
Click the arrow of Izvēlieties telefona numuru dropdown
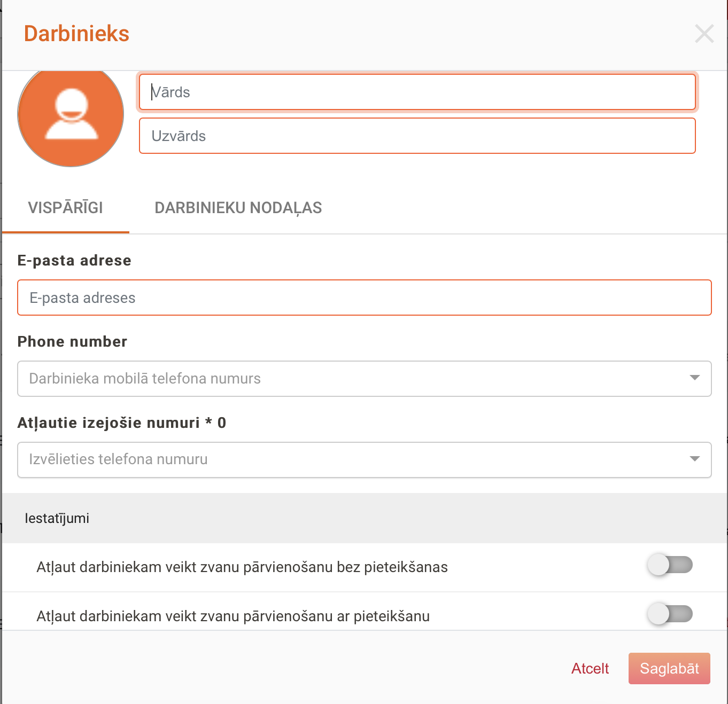694,459
